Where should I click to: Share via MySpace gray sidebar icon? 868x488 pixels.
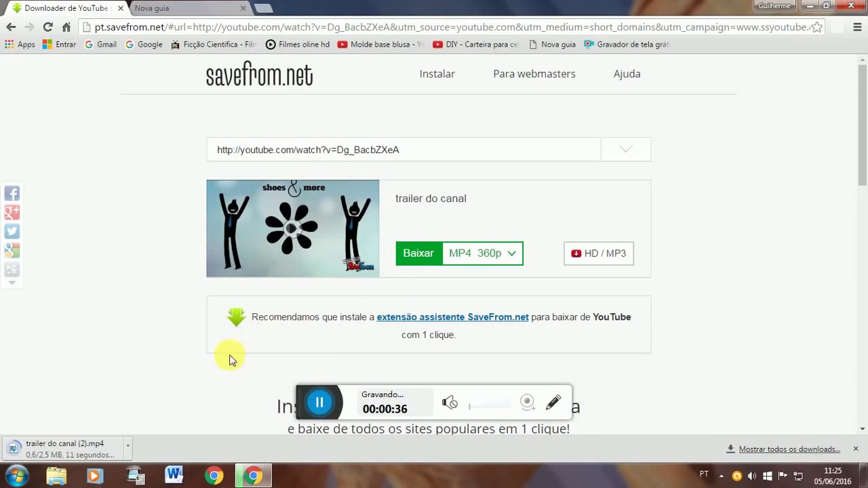12,270
